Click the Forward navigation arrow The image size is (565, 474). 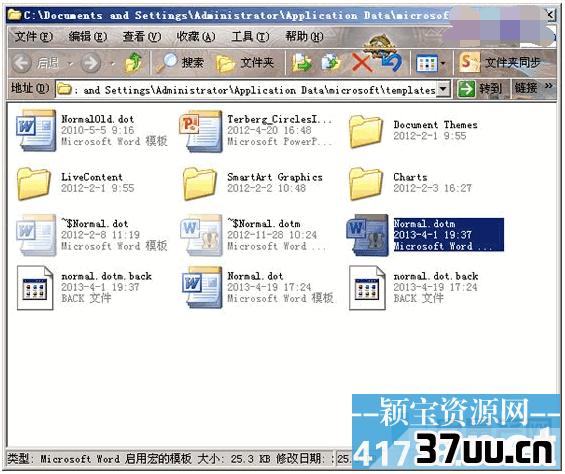(90, 63)
